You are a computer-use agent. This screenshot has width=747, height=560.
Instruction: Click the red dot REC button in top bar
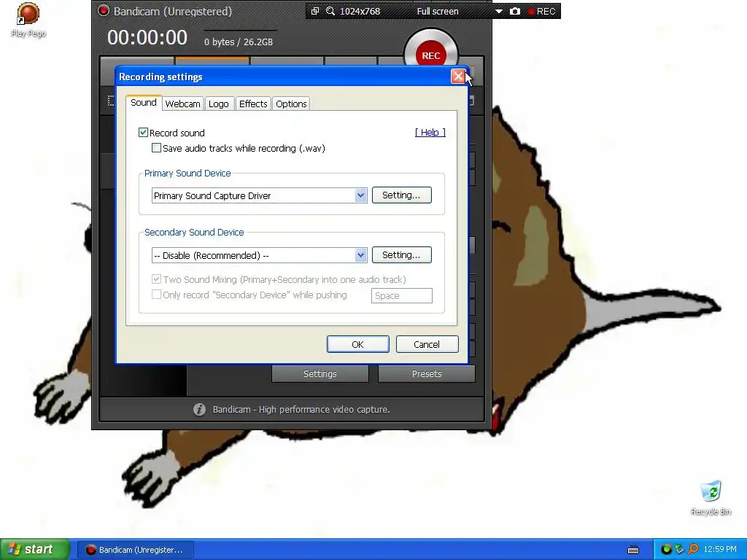pos(542,11)
